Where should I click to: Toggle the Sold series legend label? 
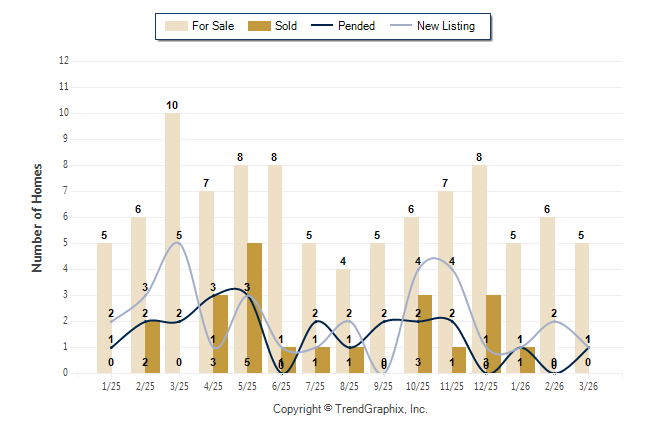pos(286,26)
